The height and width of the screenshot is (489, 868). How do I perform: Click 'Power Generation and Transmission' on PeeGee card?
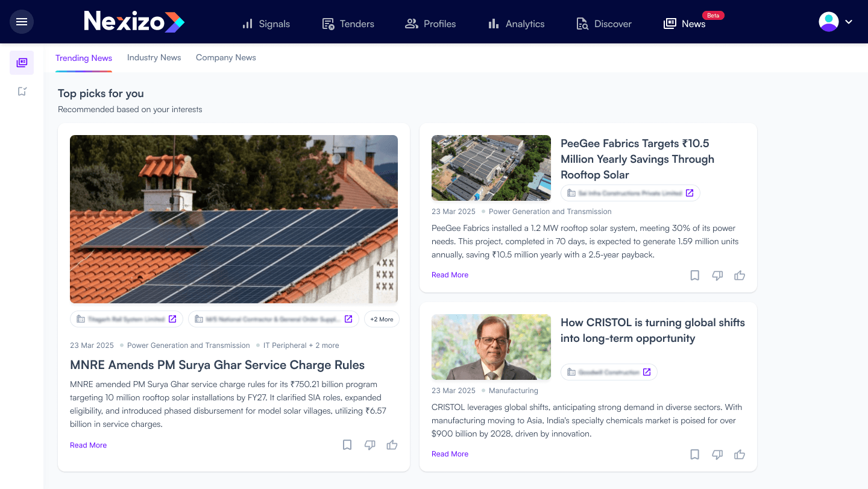550,212
